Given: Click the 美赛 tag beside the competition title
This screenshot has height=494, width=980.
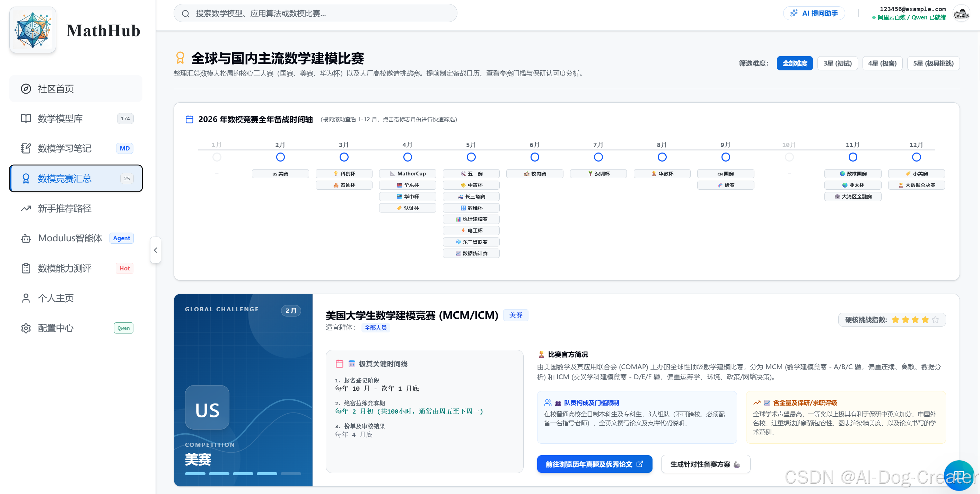Looking at the screenshot, I should (x=516, y=315).
